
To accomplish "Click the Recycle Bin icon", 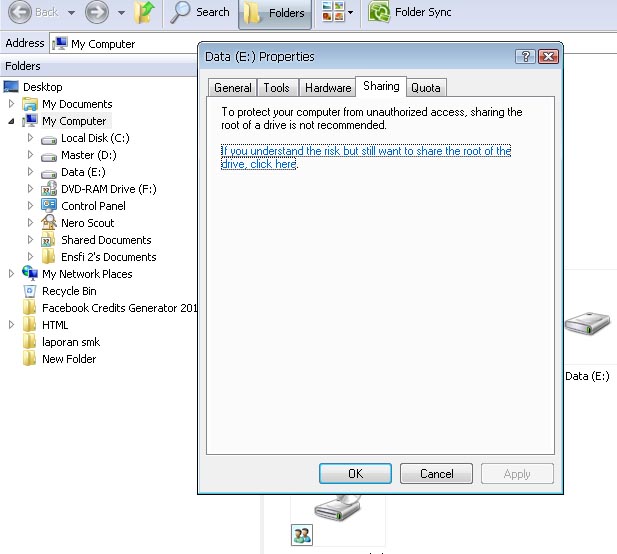I will [30, 291].
